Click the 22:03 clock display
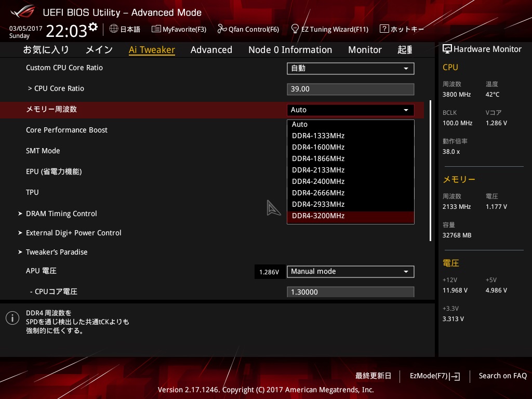The image size is (532, 399). click(x=66, y=31)
